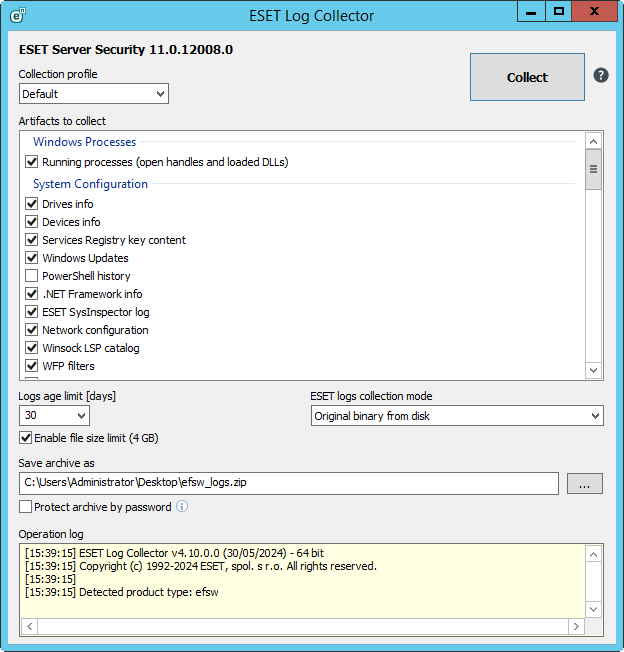This screenshot has width=624, height=652.
Task: Open the Logs age limit dropdown
Action: 54,415
